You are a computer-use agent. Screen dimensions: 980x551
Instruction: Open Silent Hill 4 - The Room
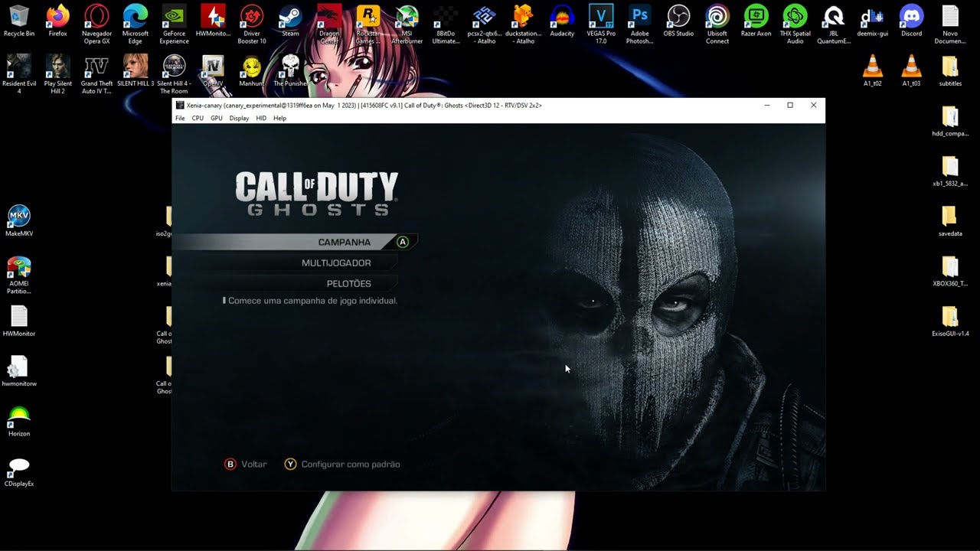click(174, 74)
